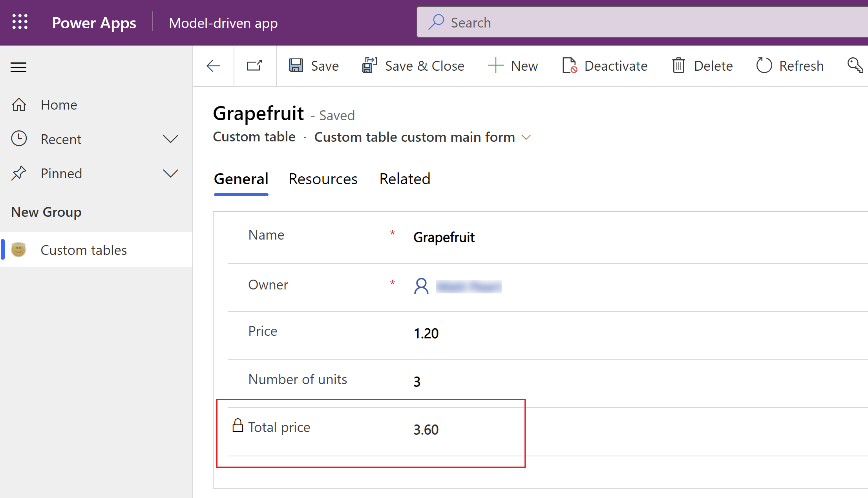Click the lock icon on Total price
Image resolution: width=868 pixels, height=498 pixels.
click(x=237, y=426)
